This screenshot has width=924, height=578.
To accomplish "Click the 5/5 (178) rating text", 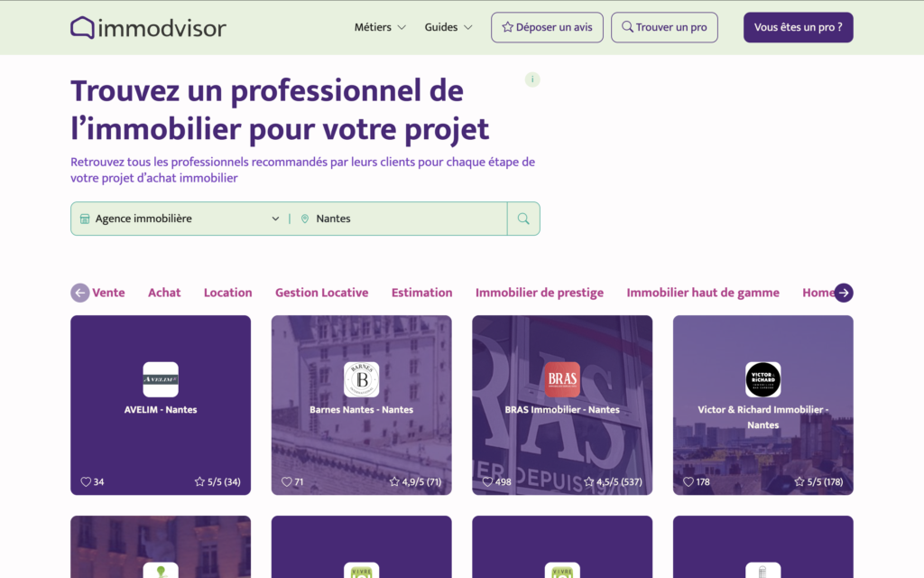I will point(825,482).
